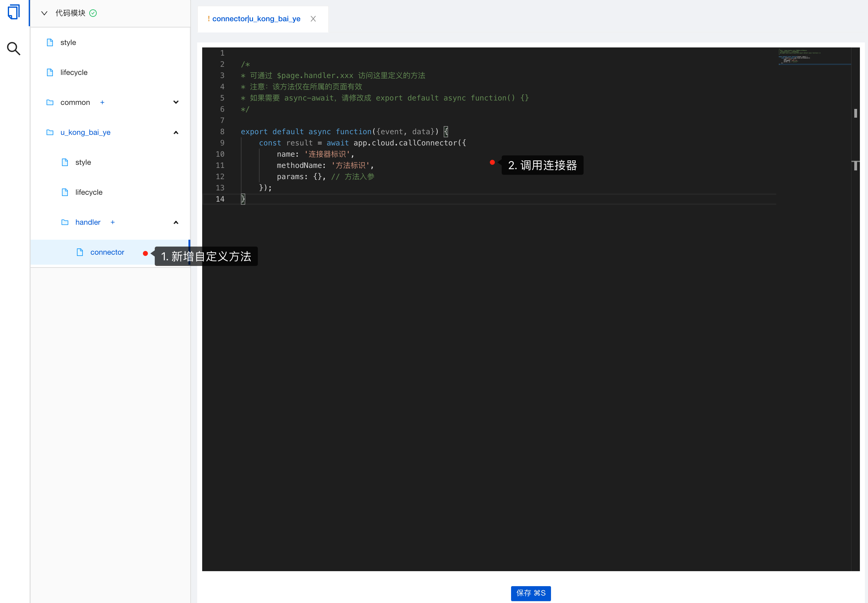Open the top-level lifecycle file
Viewport: 868px width, 603px height.
coord(74,72)
